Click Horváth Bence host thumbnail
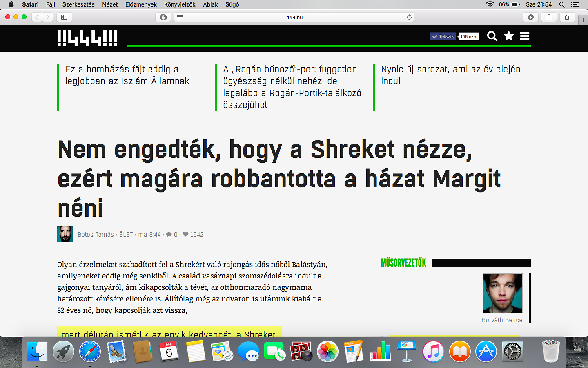 click(502, 293)
